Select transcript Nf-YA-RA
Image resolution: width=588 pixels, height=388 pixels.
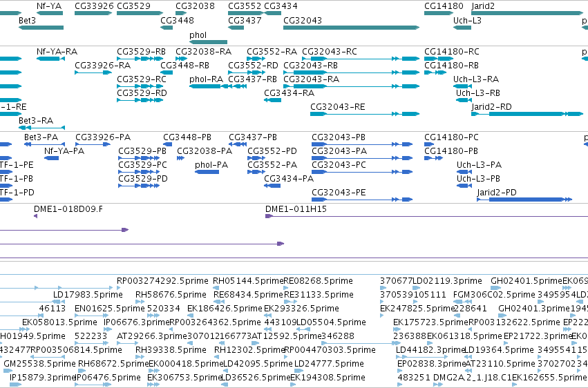click(x=57, y=51)
